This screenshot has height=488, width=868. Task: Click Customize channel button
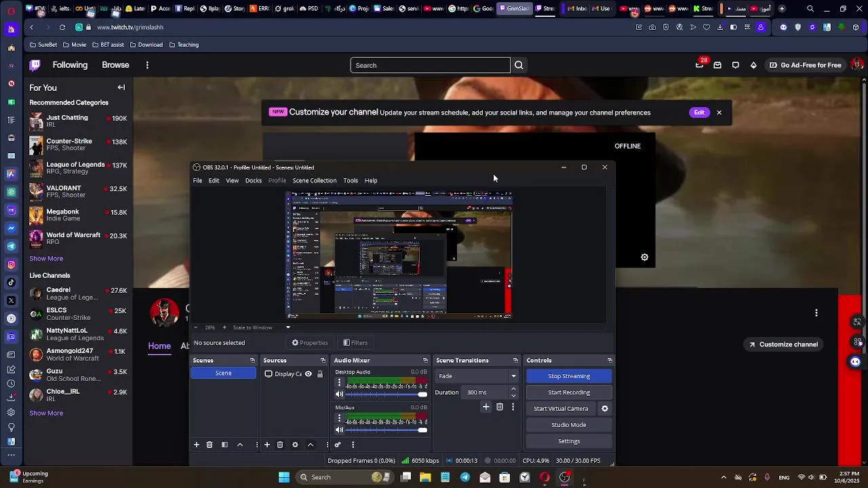point(783,344)
